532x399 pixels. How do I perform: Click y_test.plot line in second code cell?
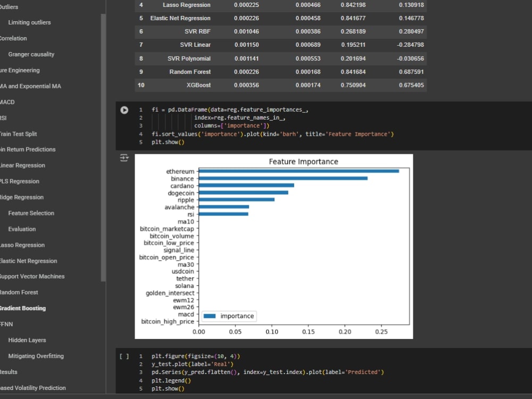click(x=193, y=364)
